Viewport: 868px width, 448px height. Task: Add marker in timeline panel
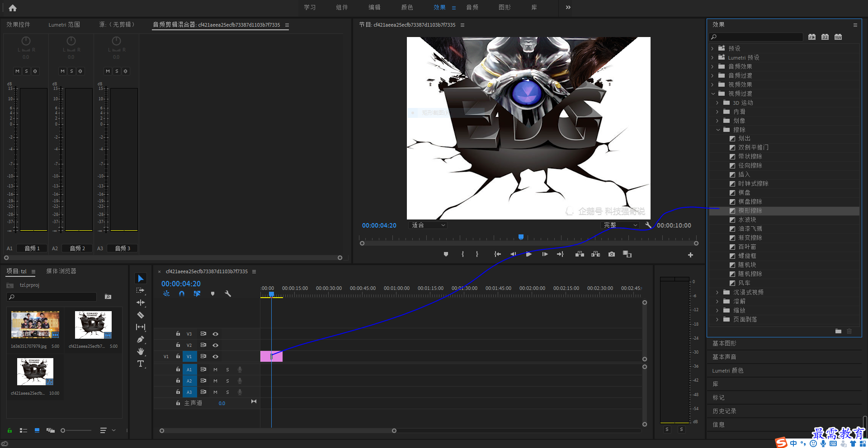[212, 294]
